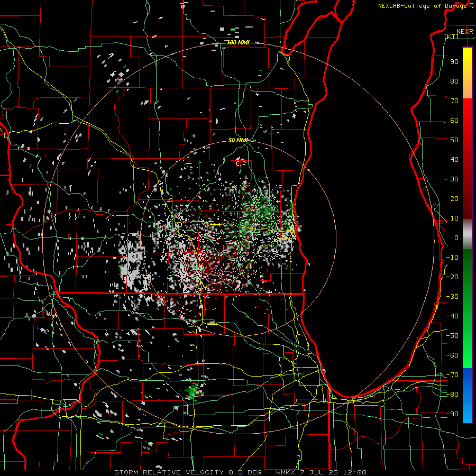This screenshot has width=476, height=476.
Task: Pick the light blue band at the color bar's bottom
Action: [x=467, y=411]
